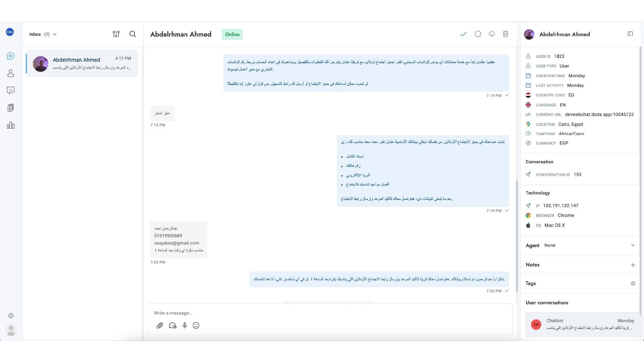Select the Abdelrhman Ahmed conversation in list
The width and height of the screenshot is (644, 362).
tap(82, 64)
